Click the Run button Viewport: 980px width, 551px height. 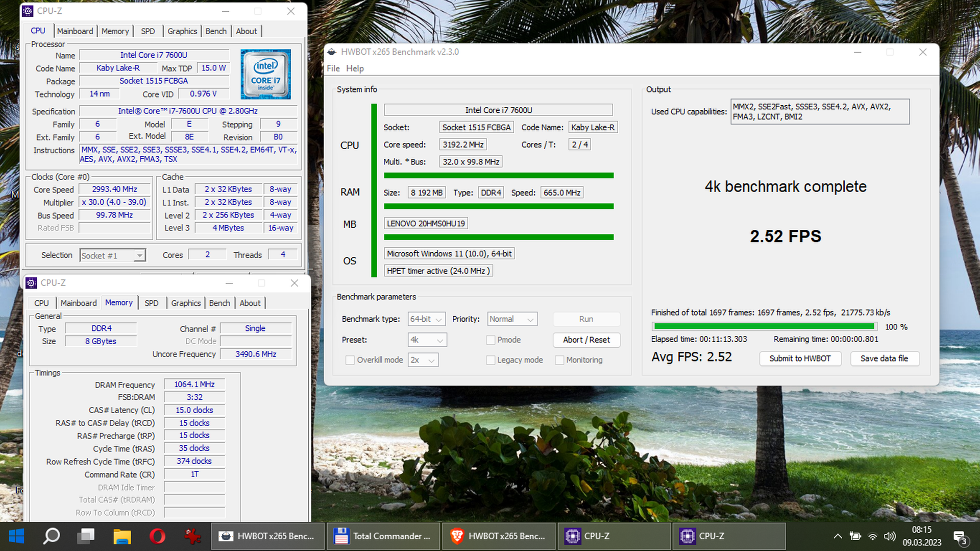[x=586, y=319]
